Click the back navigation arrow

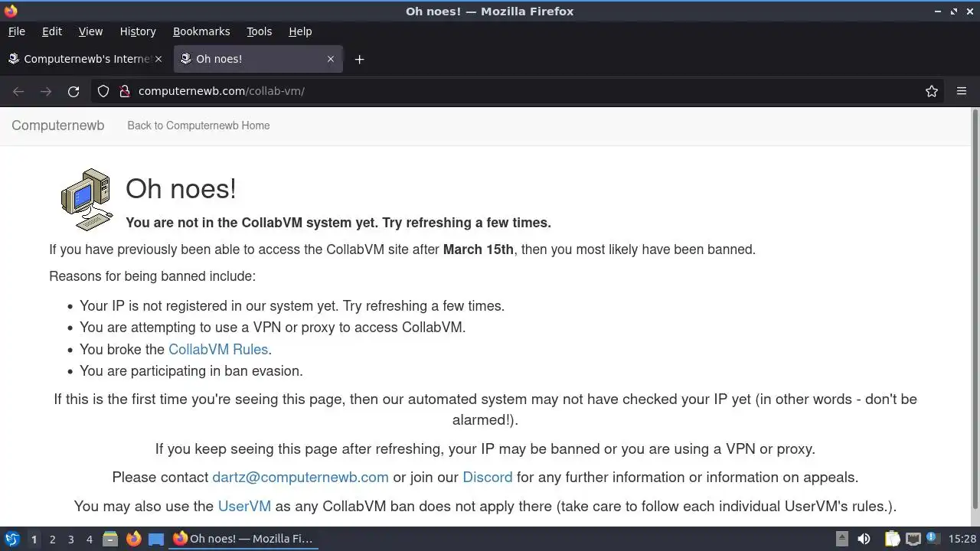18,91
